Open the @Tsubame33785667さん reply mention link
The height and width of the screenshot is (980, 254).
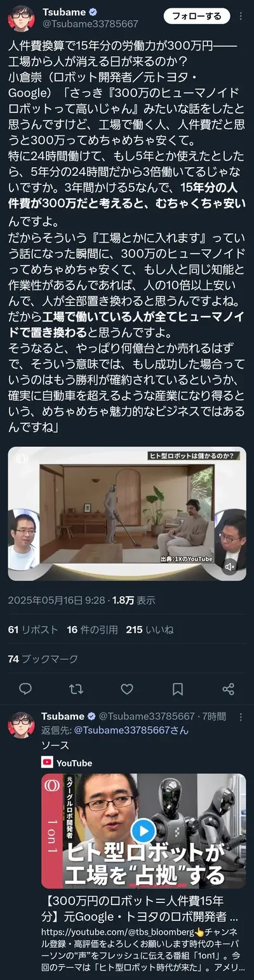pyautogui.click(x=131, y=730)
